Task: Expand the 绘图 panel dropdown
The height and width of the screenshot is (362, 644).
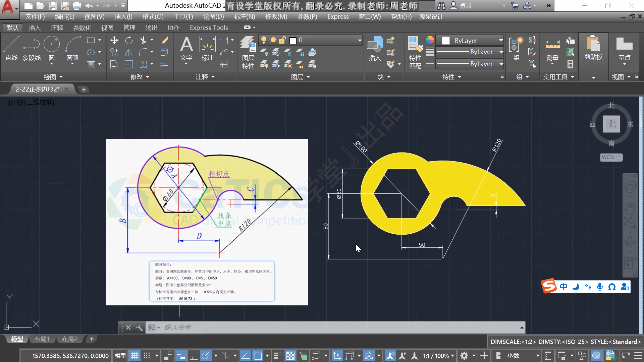Action: coord(53,77)
